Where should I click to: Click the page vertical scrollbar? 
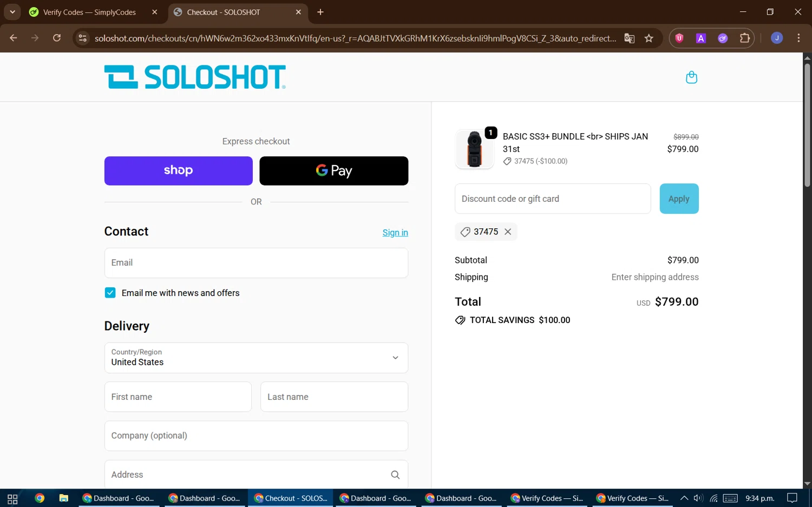point(807,126)
